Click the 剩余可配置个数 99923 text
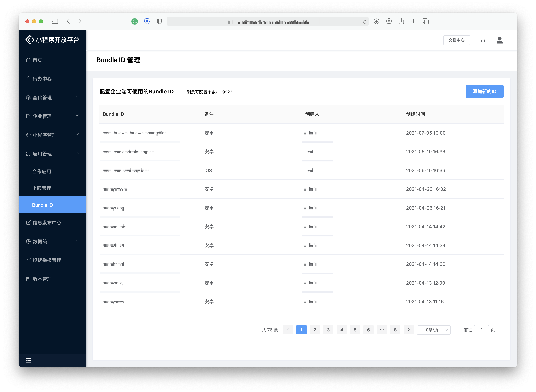Viewport: 536px width, 392px height. coord(210,92)
